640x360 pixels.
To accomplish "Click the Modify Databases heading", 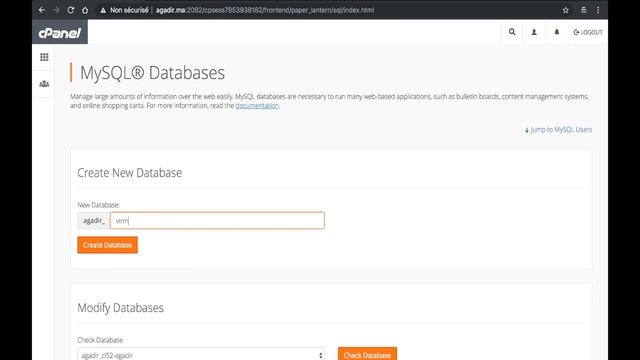I will pyautogui.click(x=120, y=308).
